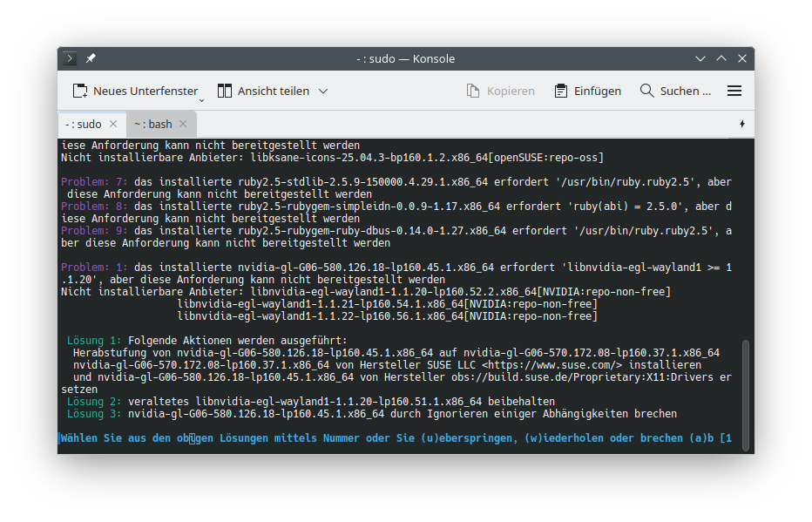Screen dimensions: 812x522
Task: Toggle keep window below others button
Action: tap(700, 58)
